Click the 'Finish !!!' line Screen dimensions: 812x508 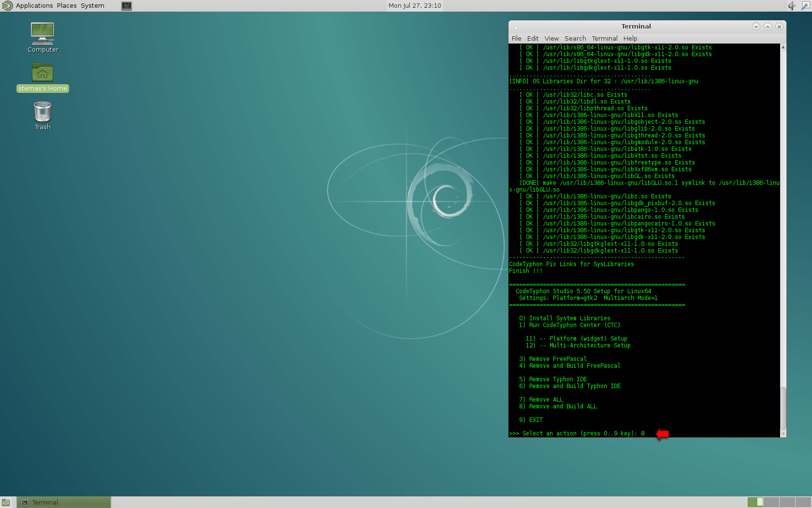coord(525,271)
